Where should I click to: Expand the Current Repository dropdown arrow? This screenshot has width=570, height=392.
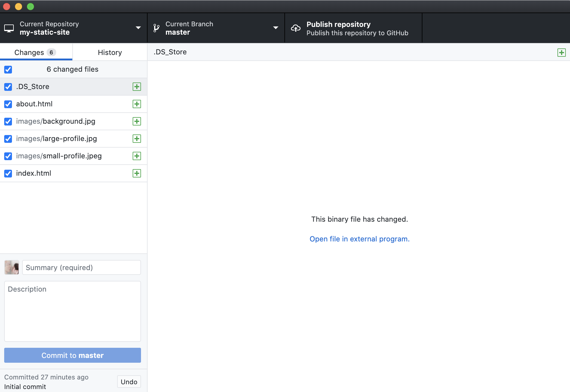(138, 28)
